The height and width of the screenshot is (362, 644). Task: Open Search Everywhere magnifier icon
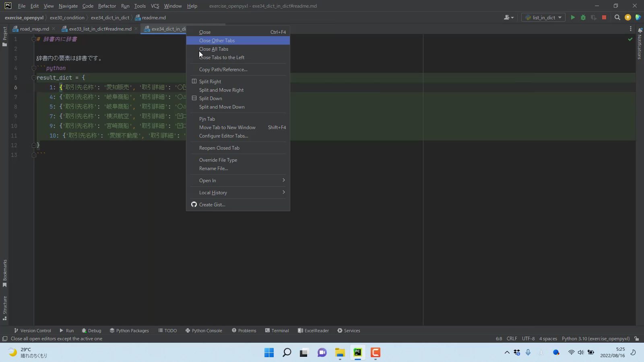(617, 17)
